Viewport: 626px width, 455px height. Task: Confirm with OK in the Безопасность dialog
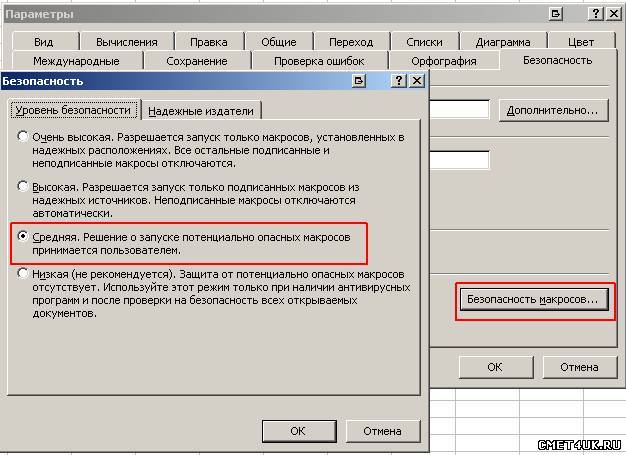[x=297, y=431]
